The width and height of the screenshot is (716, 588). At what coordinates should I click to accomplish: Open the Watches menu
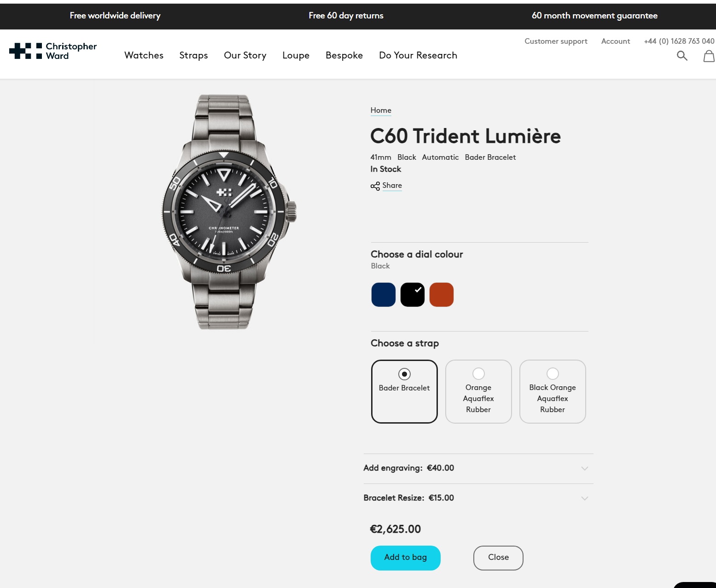(144, 55)
